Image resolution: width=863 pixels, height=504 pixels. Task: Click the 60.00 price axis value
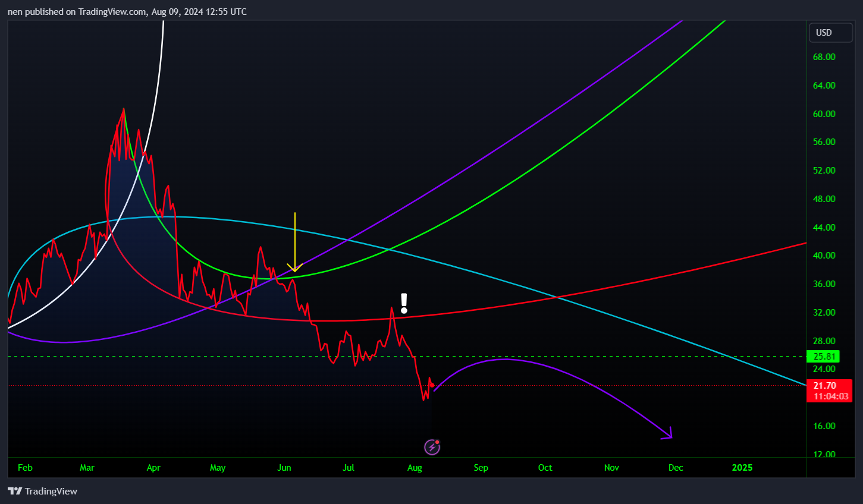(824, 114)
